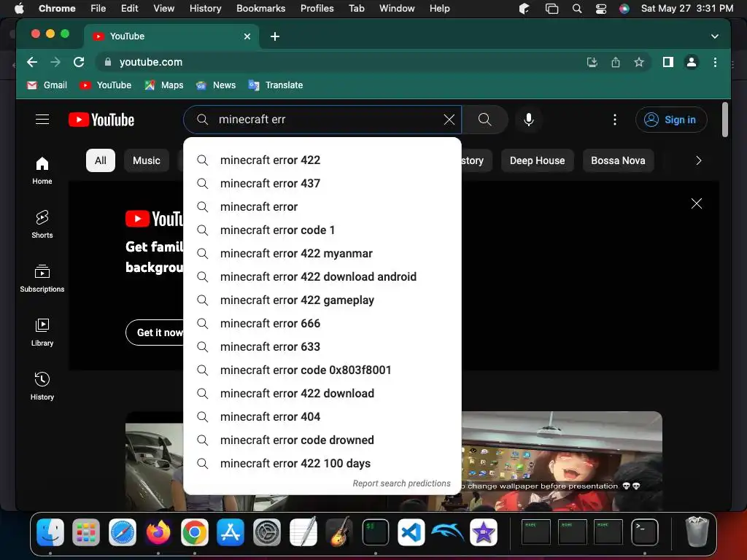Select the Bossa Nova filter chip

coord(618,160)
